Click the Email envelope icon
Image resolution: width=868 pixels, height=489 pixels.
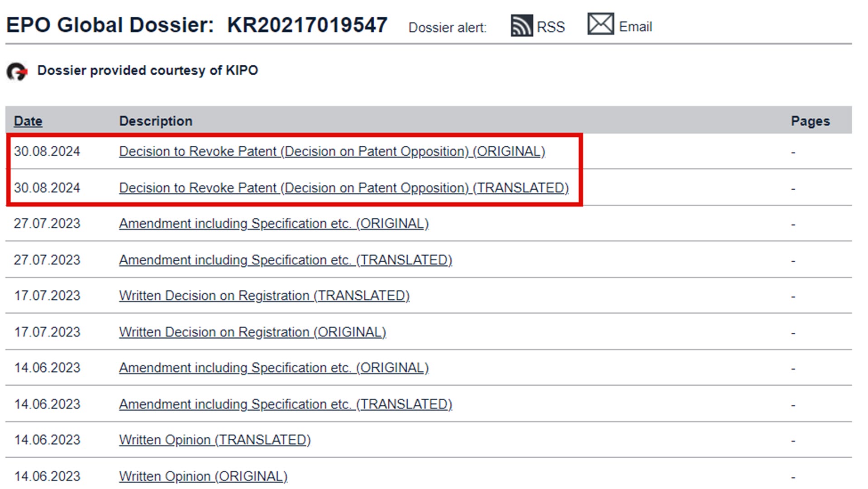pos(600,24)
